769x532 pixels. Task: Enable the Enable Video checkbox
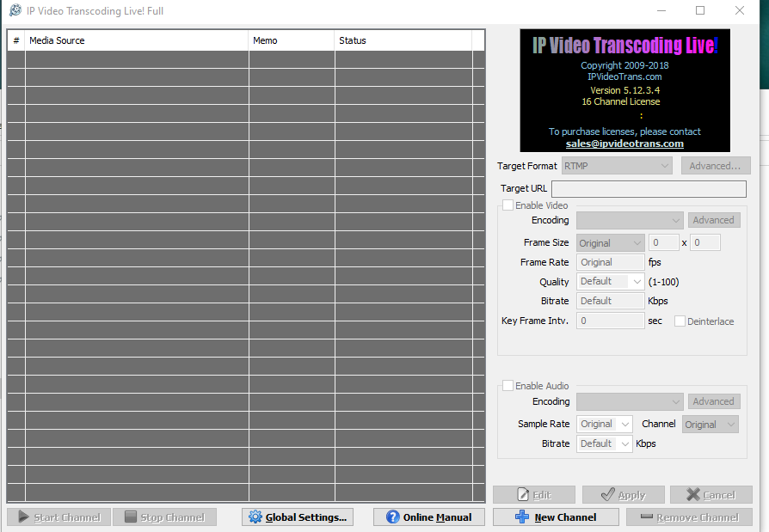click(x=508, y=205)
